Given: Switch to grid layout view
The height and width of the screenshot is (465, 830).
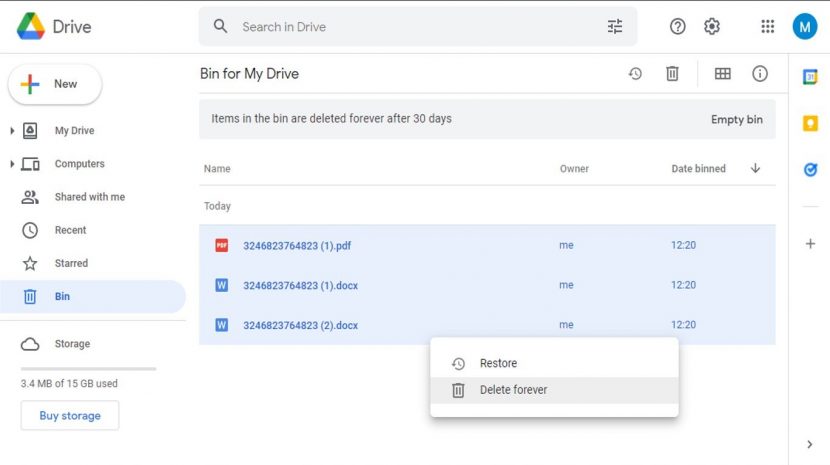Looking at the screenshot, I should click(723, 74).
